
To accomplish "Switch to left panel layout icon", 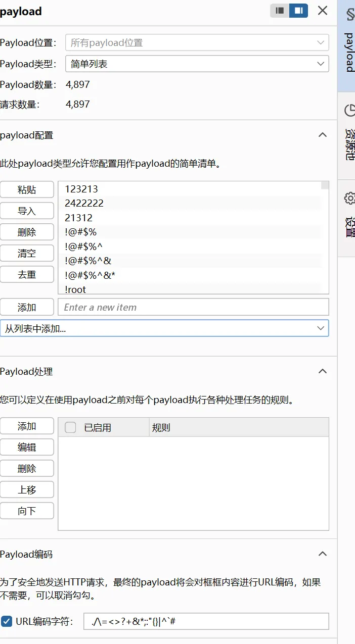I will [280, 11].
